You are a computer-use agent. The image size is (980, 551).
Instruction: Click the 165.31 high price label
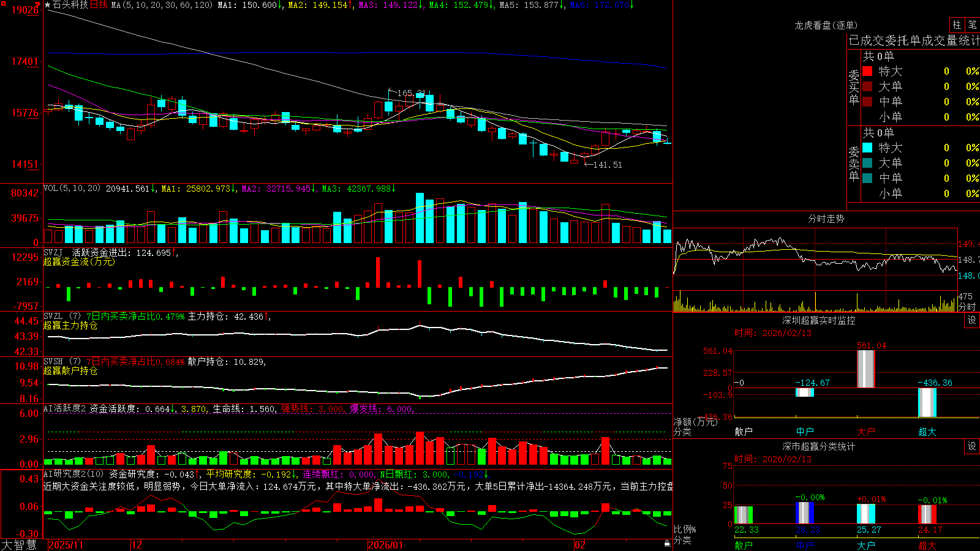click(411, 93)
